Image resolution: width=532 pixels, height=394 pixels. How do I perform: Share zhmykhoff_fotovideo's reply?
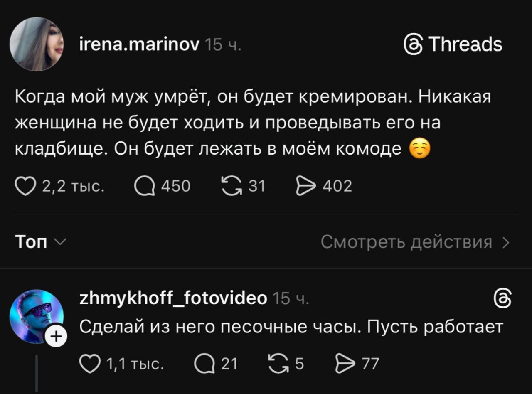pyautogui.click(x=345, y=364)
